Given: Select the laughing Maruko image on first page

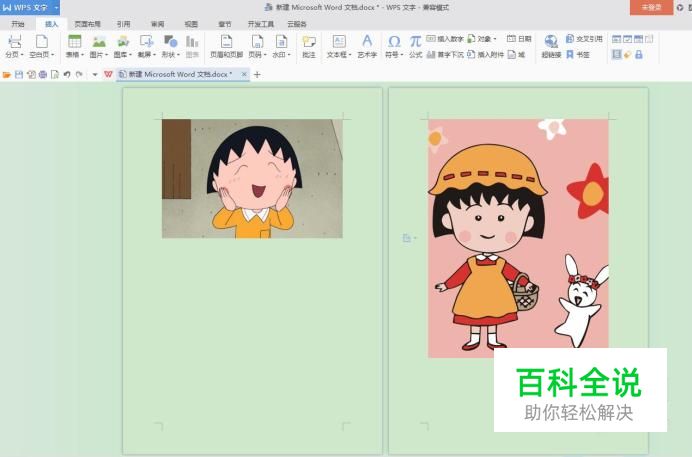Looking at the screenshot, I should coord(252,178).
